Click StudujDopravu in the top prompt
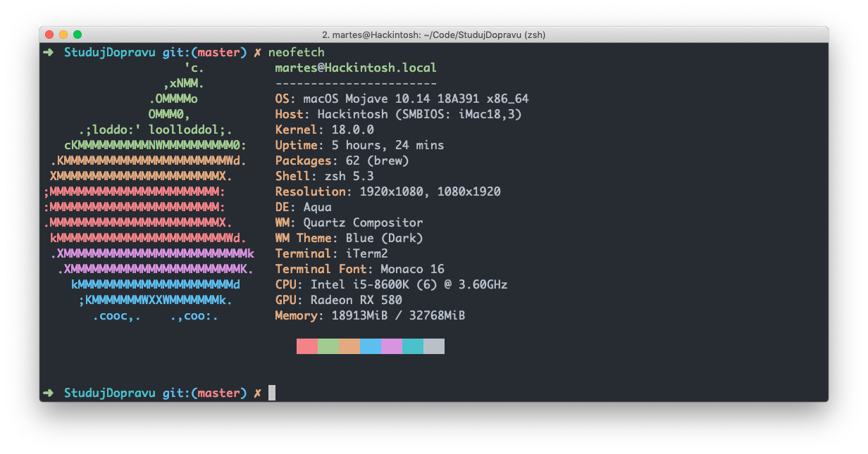Screen dimensions: 868x454 (x=109, y=53)
